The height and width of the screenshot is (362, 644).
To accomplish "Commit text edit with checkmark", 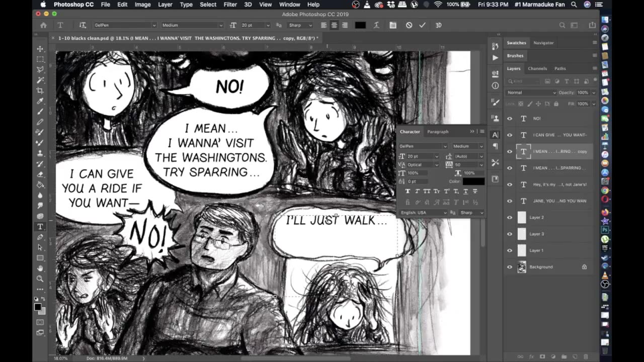I will coord(422,25).
